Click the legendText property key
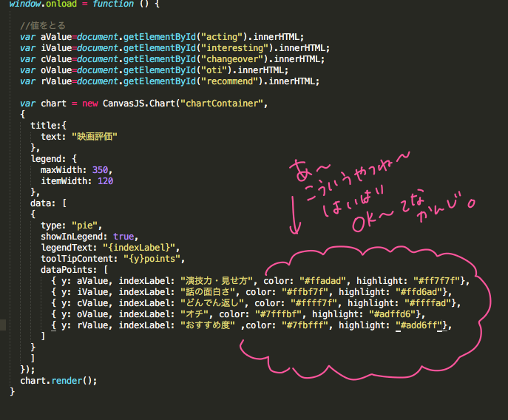508x420 pixels. coord(67,247)
